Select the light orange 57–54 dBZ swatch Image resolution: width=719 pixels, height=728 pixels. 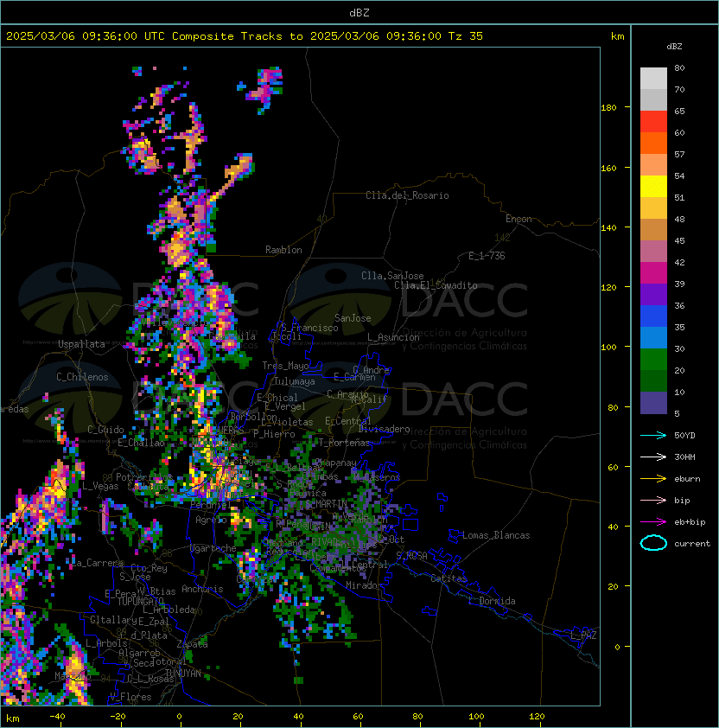point(653,165)
